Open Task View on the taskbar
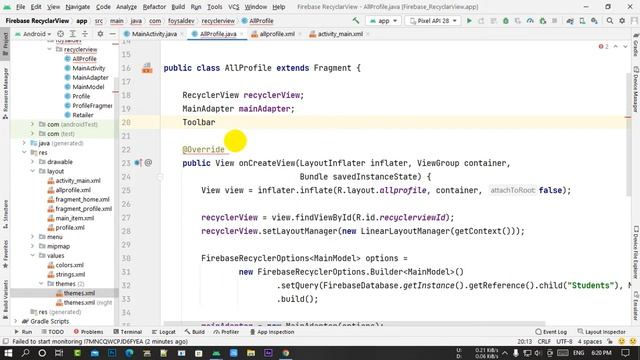Viewport: 640px width, 360px height. [x=59, y=353]
